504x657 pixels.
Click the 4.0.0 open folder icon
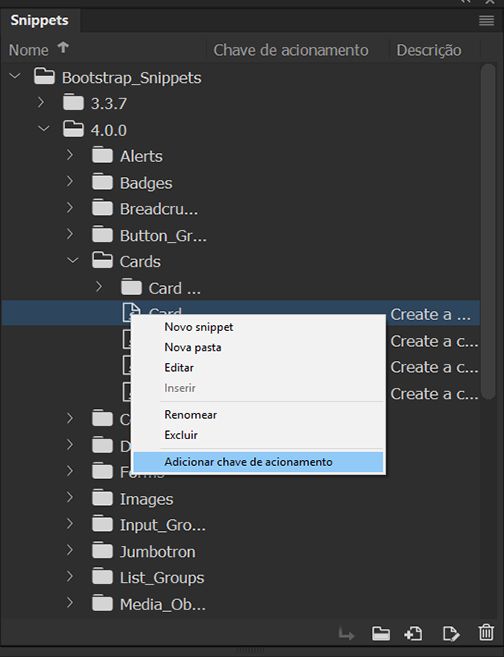[73, 129]
